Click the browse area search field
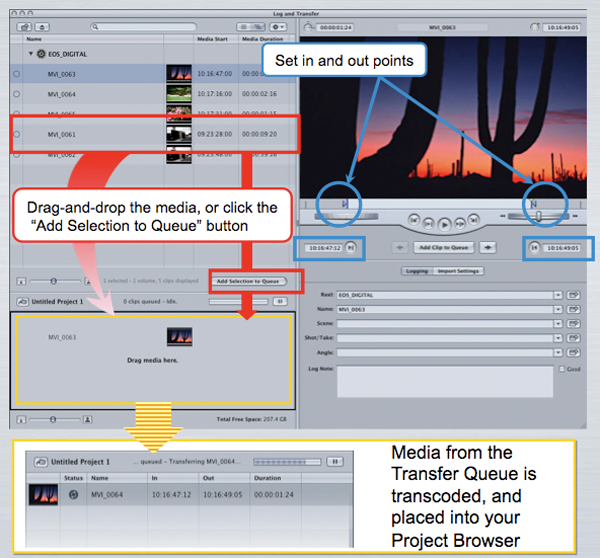 tap(143, 27)
